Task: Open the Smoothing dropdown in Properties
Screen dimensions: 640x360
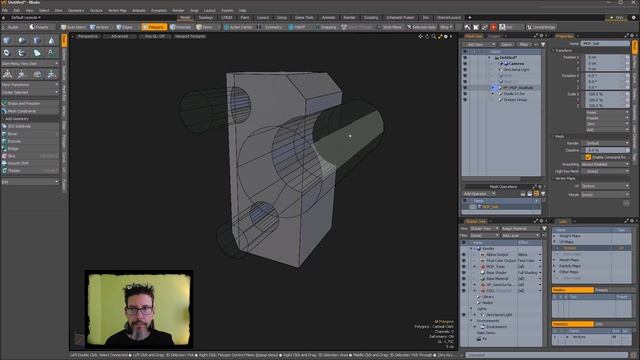Action: tap(605, 164)
